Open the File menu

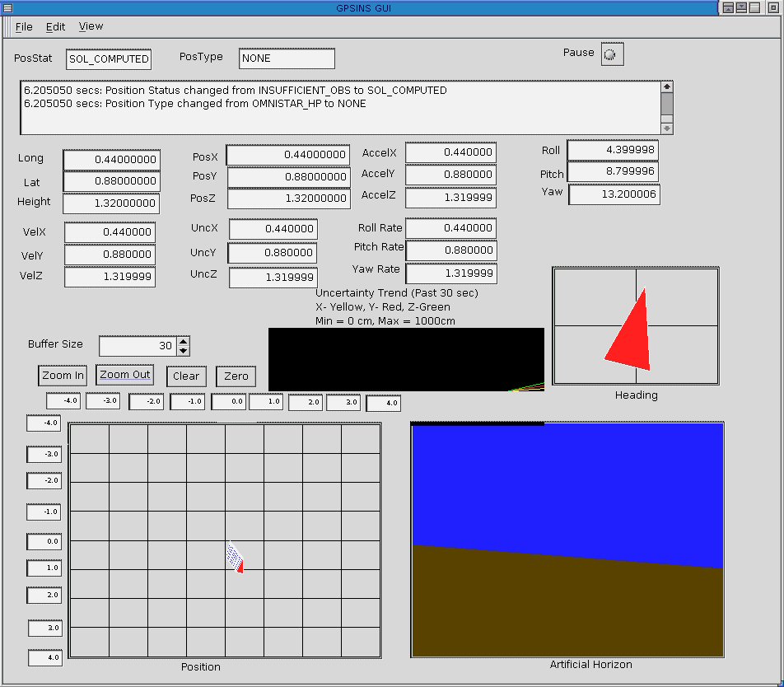24,27
